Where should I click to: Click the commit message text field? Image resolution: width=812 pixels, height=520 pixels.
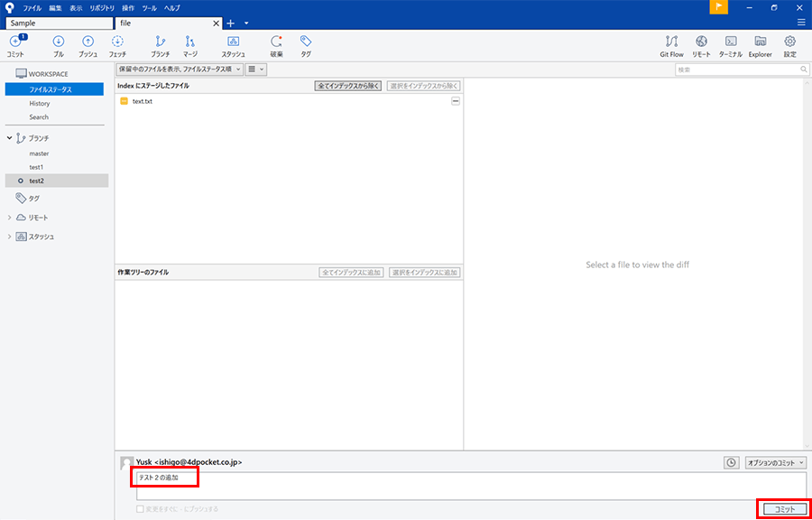click(471, 486)
